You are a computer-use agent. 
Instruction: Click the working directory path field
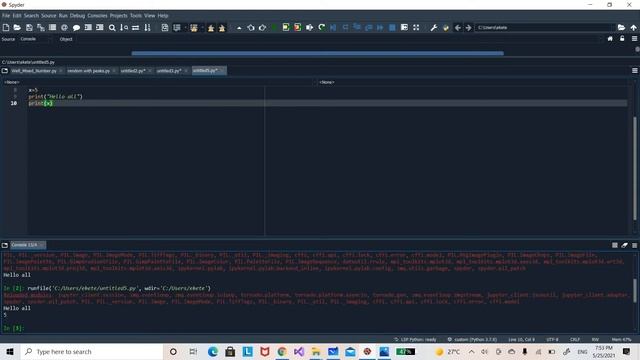pos(544,27)
